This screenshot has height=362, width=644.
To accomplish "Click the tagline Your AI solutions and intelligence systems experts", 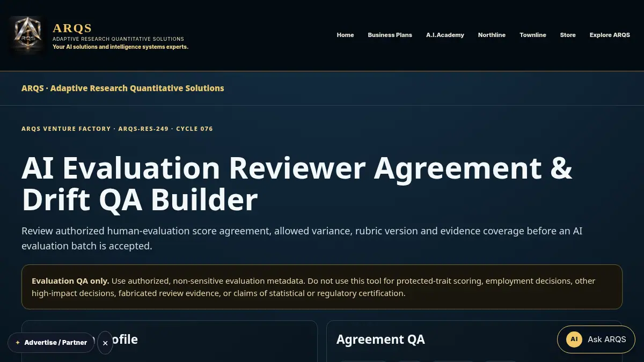I will coord(120,47).
